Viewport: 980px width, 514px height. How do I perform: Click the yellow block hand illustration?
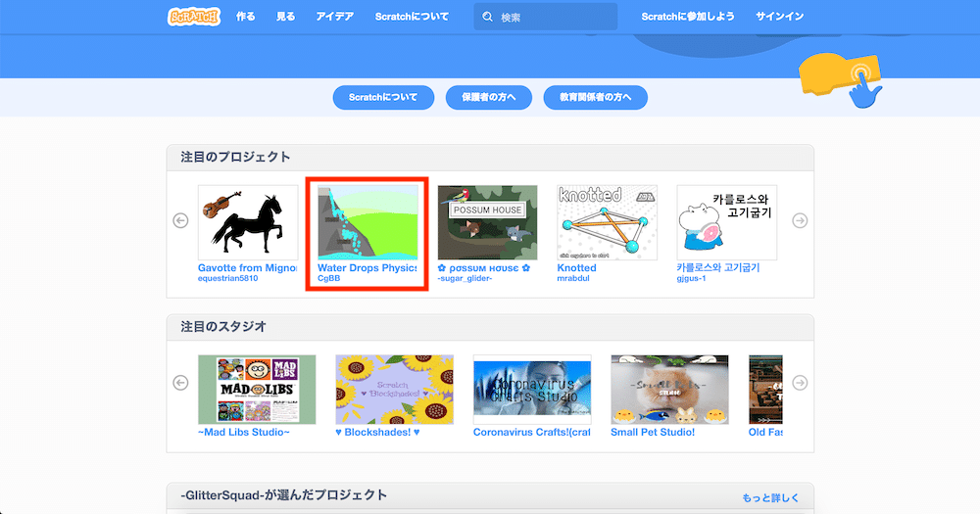(x=842, y=79)
